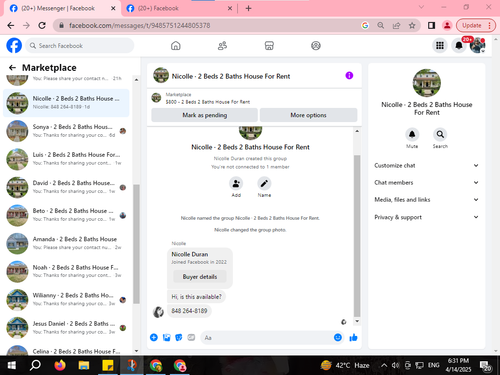500x375 pixels.
Task: Open the notifications bell in the header
Action: pos(459,46)
